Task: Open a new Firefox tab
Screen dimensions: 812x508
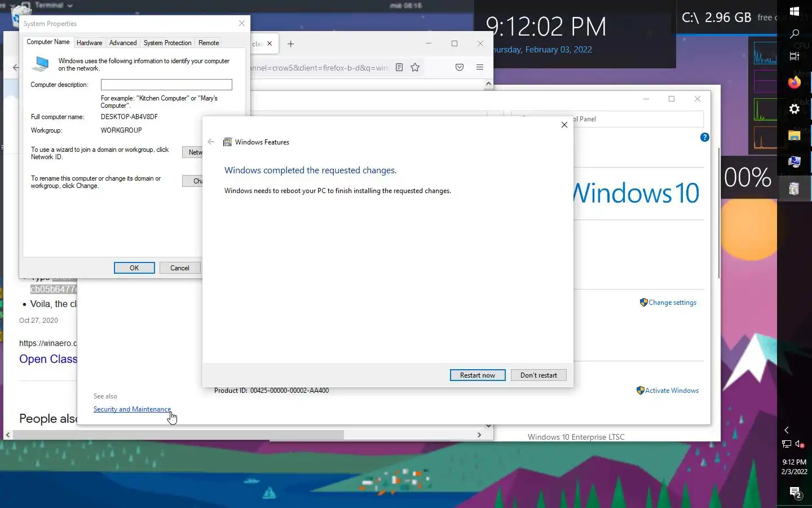Action: pos(290,44)
